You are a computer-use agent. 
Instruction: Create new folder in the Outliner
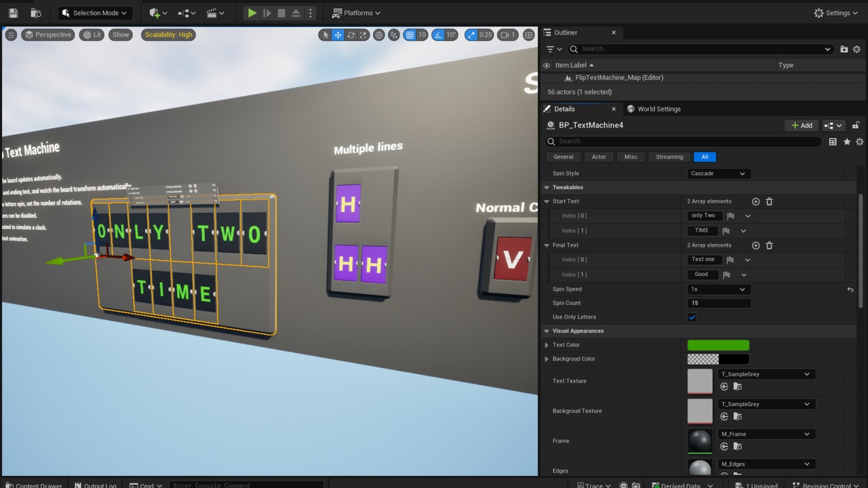coord(844,49)
